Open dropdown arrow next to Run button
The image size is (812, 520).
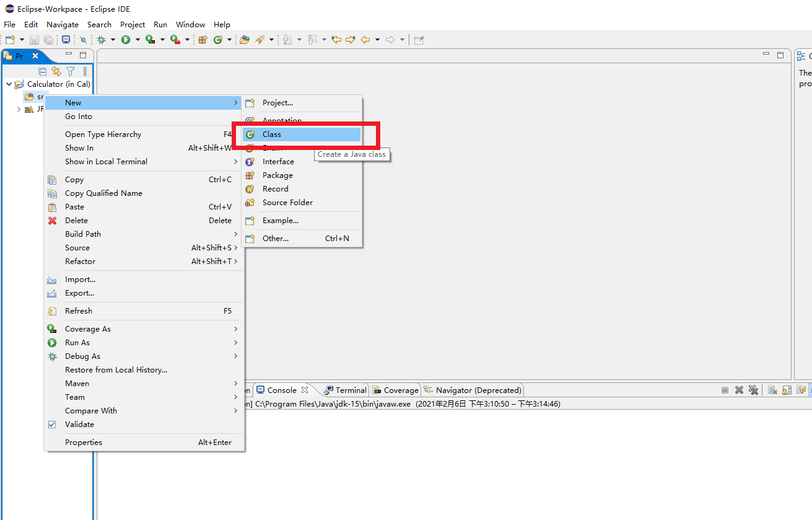pos(137,40)
